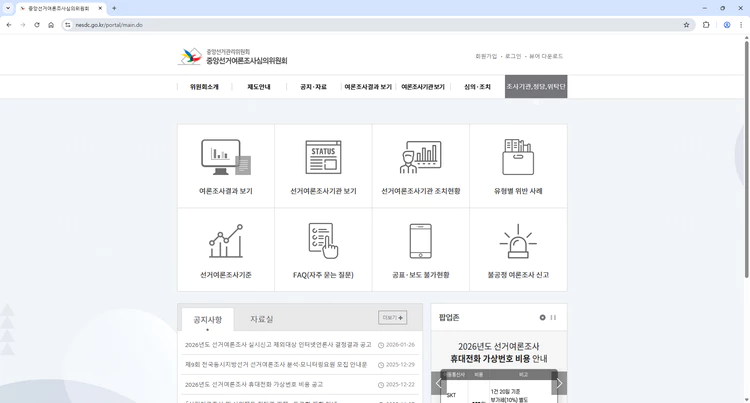Click the browser back arrow
The image size is (750, 403).
pyautogui.click(x=9, y=25)
